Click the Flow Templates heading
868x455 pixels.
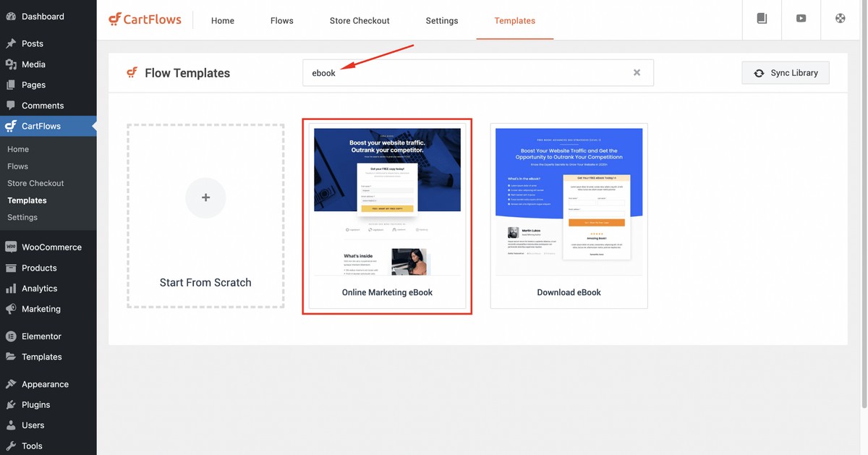tap(187, 73)
